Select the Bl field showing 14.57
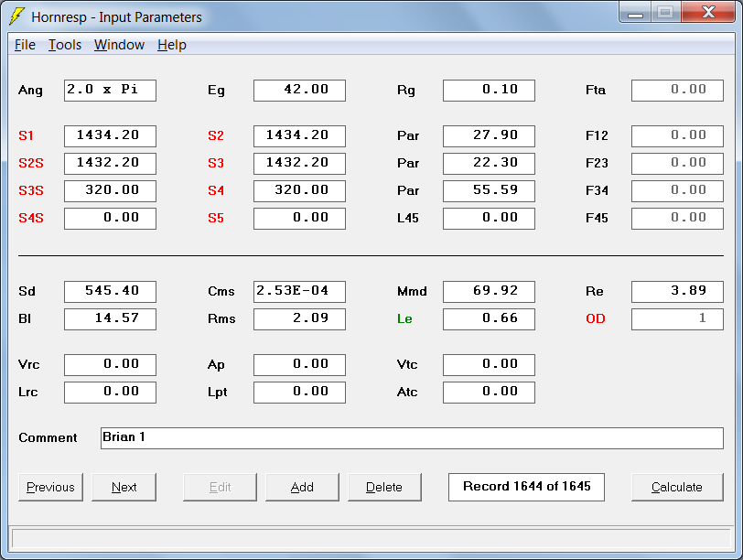The width and height of the screenshot is (743, 560). pyautogui.click(x=110, y=318)
